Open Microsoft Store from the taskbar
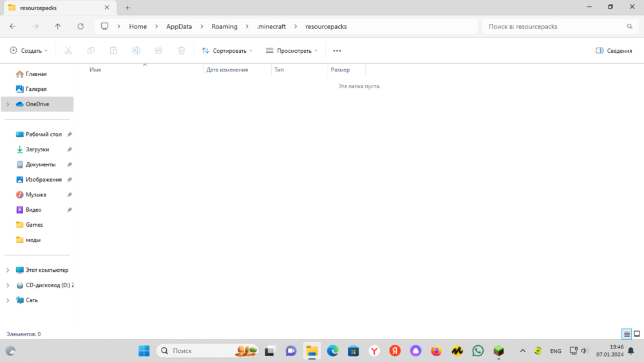Screen dimensions: 644x362 point(353,351)
